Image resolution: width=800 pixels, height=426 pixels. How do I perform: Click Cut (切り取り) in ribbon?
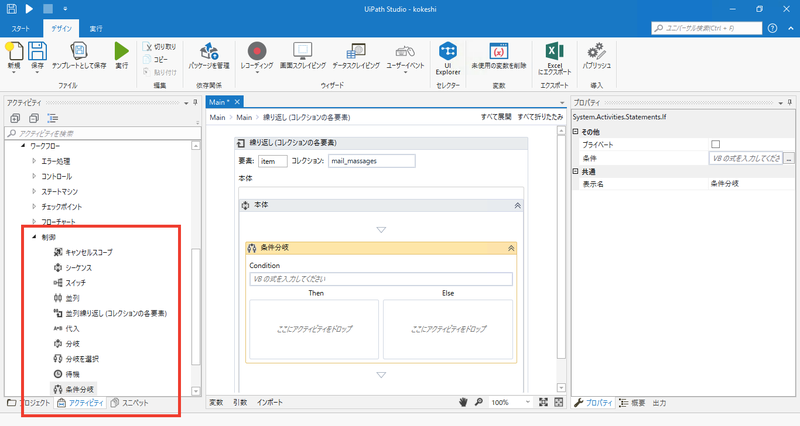[160, 46]
